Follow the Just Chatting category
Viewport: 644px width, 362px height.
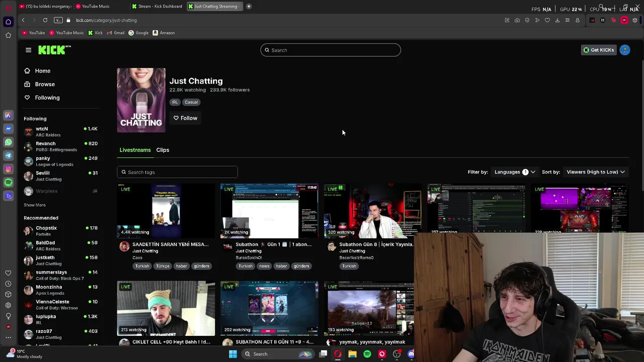pyautogui.click(x=185, y=118)
